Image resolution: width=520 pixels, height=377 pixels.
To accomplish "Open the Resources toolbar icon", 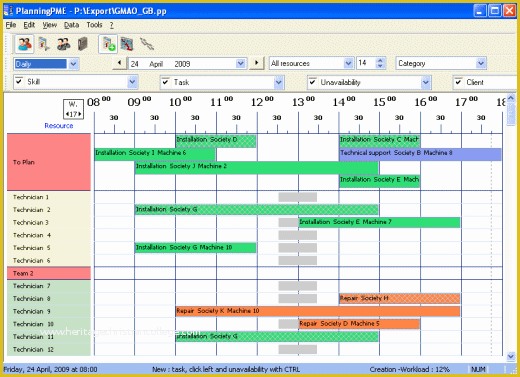I will pyautogui.click(x=24, y=44).
